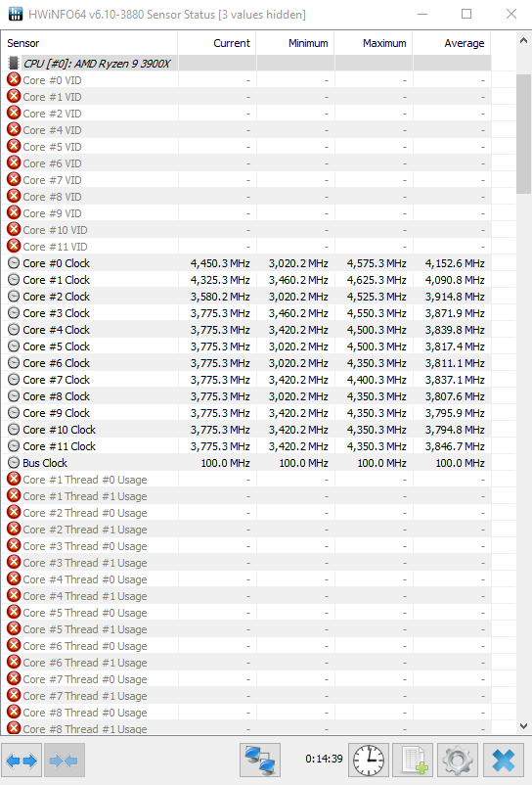The width and height of the screenshot is (532, 785).
Task: Click the CPU chip icon for Ryzen 9 3900X
Action: coord(14,63)
